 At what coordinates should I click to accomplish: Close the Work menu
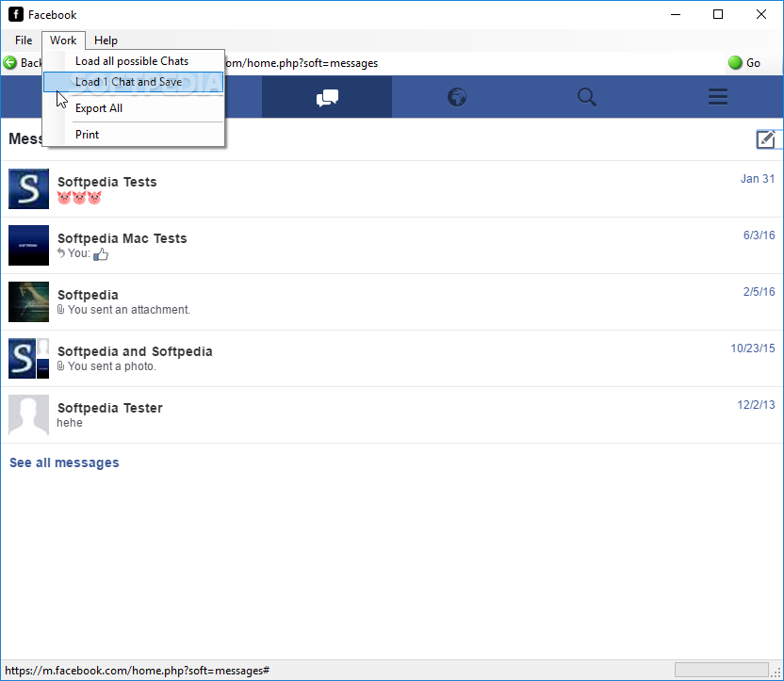pyautogui.click(x=63, y=41)
